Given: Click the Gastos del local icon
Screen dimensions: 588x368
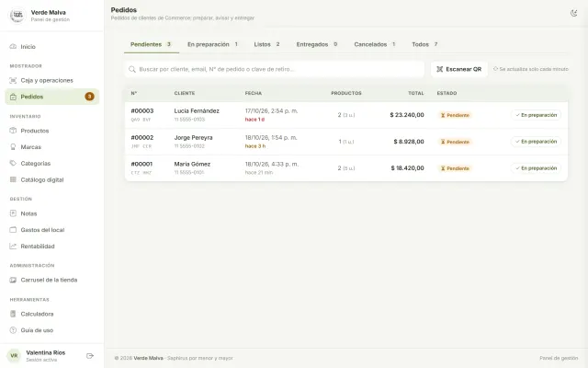Looking at the screenshot, I should pyautogui.click(x=13, y=229).
